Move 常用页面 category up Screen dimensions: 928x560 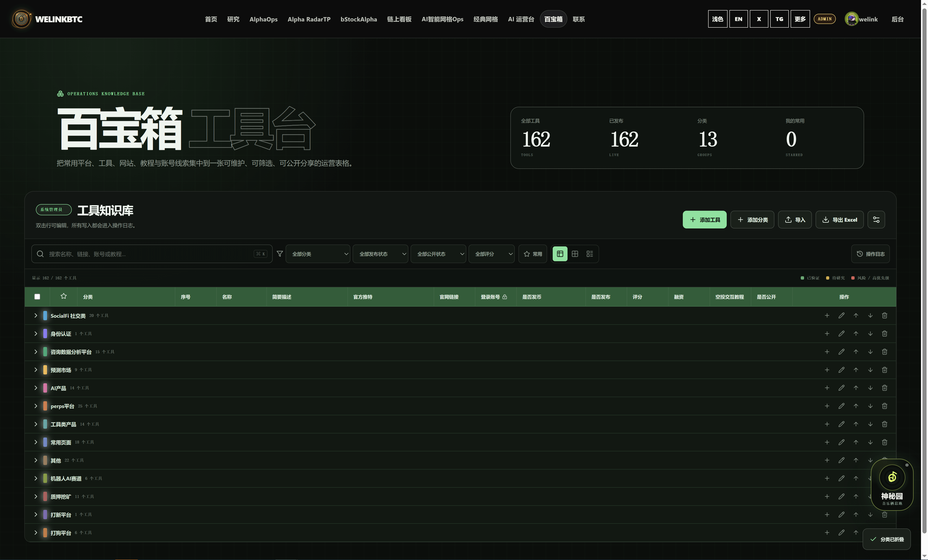coord(856,442)
